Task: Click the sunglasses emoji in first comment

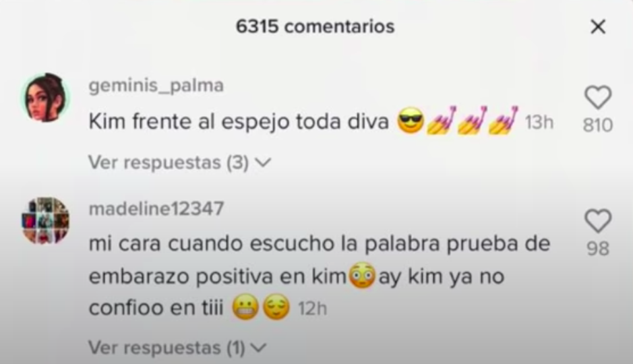Action: pos(411,121)
